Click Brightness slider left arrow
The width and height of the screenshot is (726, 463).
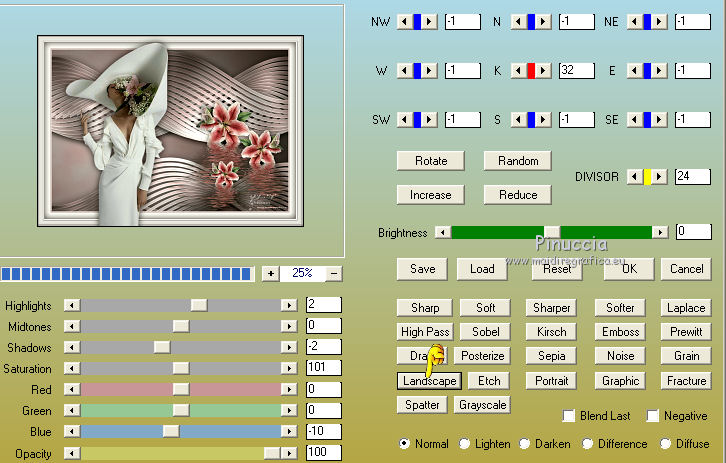[x=443, y=232]
